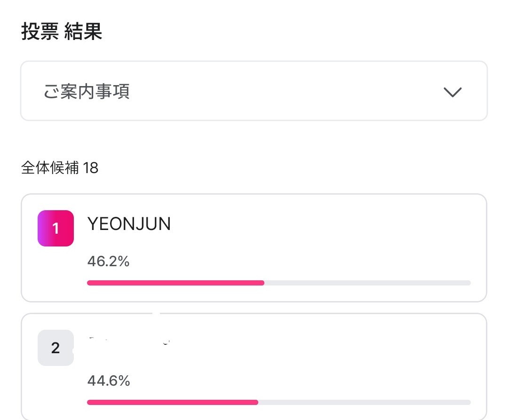Viewport: 508px width, 420px height.
Task: Click the gray rank 2 badge
Action: (x=56, y=348)
